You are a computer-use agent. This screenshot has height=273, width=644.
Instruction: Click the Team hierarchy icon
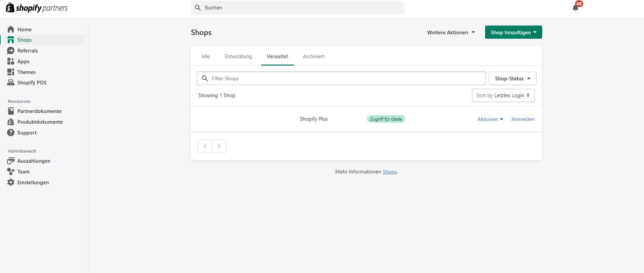tap(11, 171)
